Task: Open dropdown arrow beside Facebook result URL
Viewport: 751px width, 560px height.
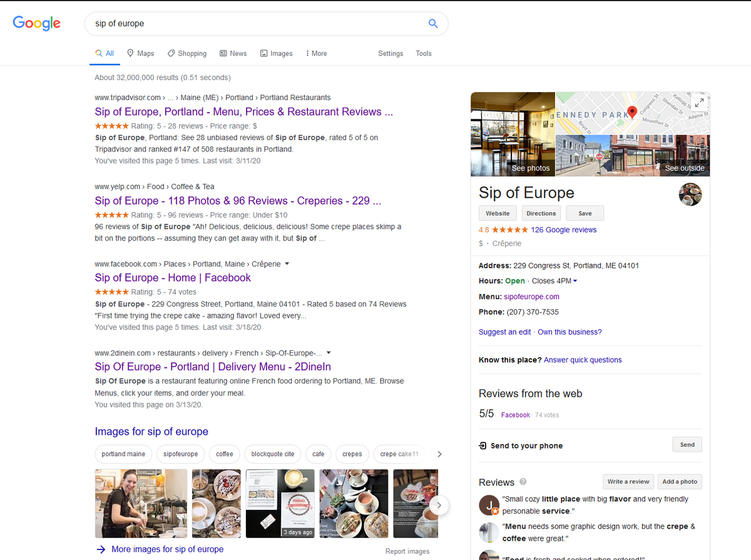Action: point(287,264)
